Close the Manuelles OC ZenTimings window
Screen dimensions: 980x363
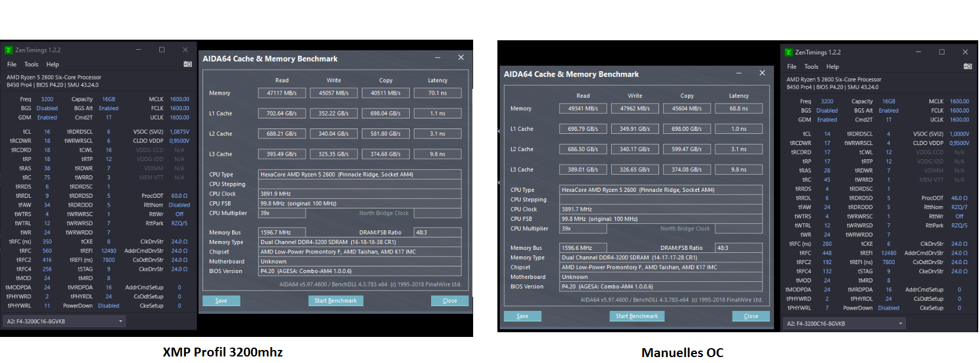tap(965, 52)
